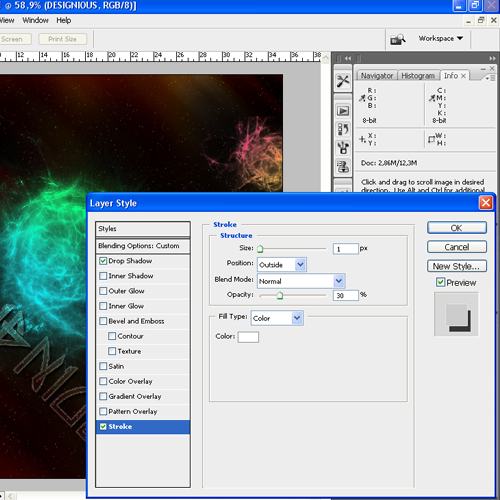The image size is (500, 500).
Task: Select Blending Options: Custom entry
Action: (x=143, y=246)
